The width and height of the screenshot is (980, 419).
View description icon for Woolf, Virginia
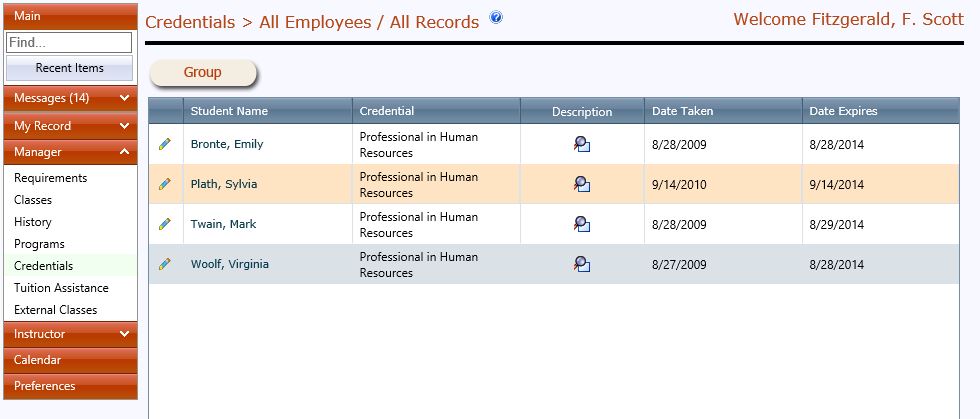582,265
